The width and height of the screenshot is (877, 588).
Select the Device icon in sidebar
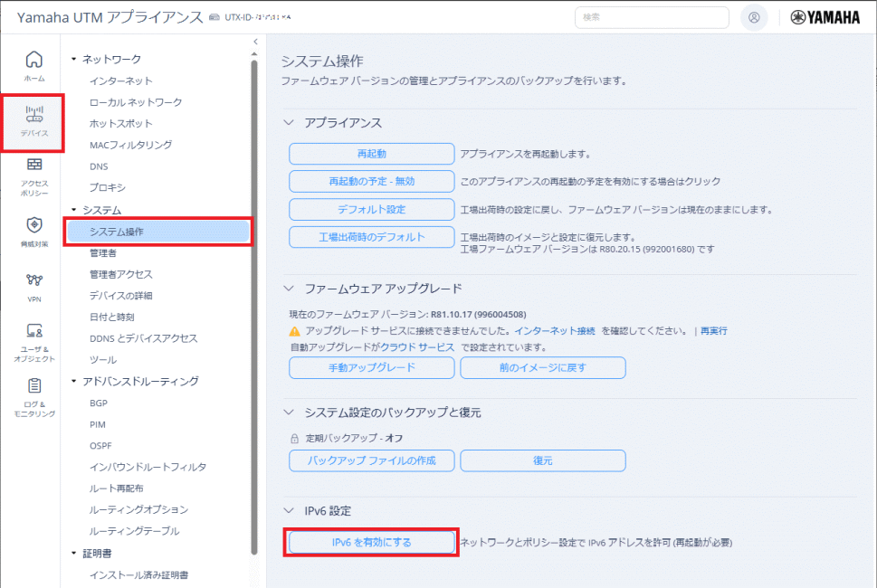(x=34, y=115)
